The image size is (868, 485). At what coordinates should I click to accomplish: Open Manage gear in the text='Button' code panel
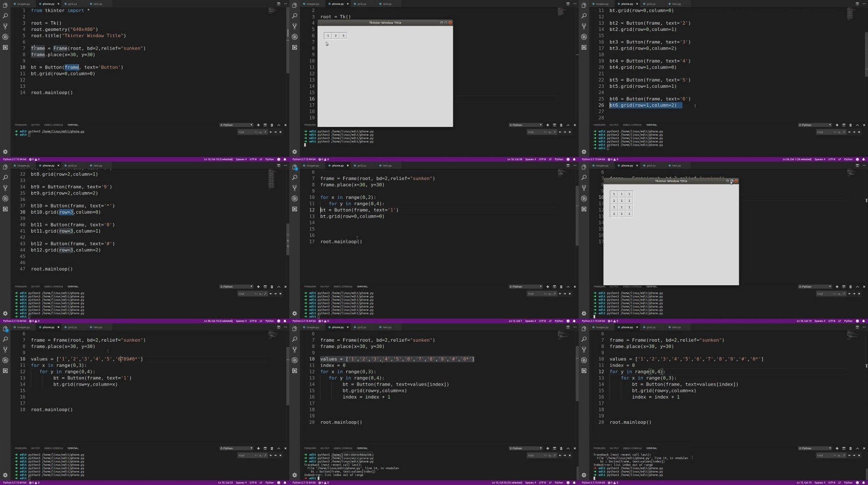click(x=5, y=152)
